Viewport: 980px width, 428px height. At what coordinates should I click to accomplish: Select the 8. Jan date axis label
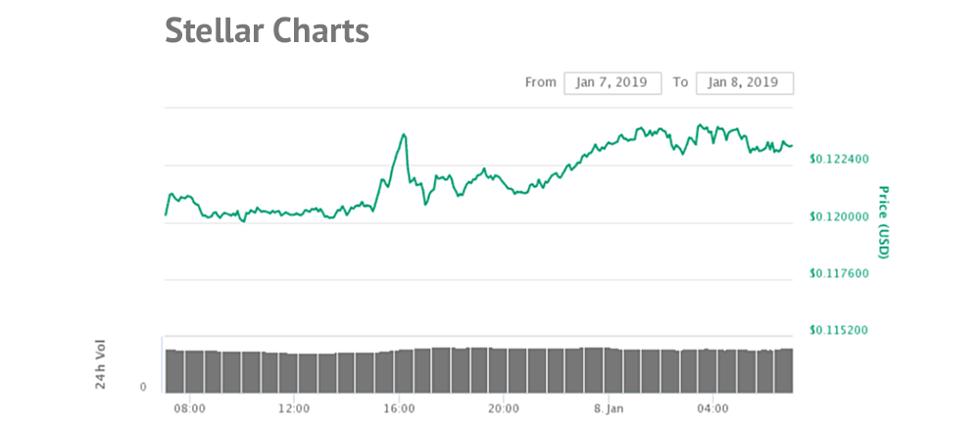click(608, 407)
